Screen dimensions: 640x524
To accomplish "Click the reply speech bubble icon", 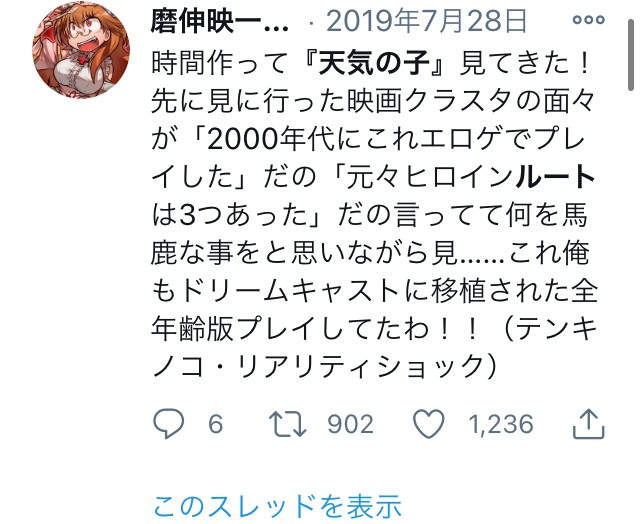I will [169, 424].
